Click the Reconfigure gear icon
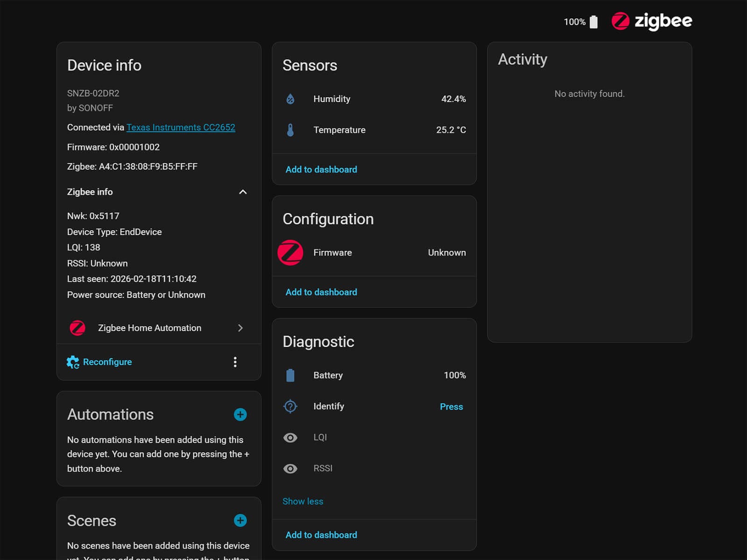 (73, 362)
